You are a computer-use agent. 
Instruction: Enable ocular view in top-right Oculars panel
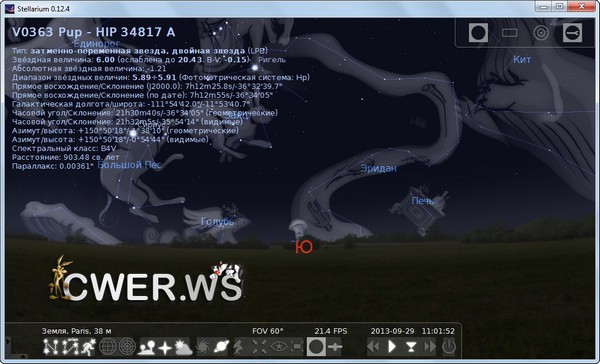tap(478, 33)
